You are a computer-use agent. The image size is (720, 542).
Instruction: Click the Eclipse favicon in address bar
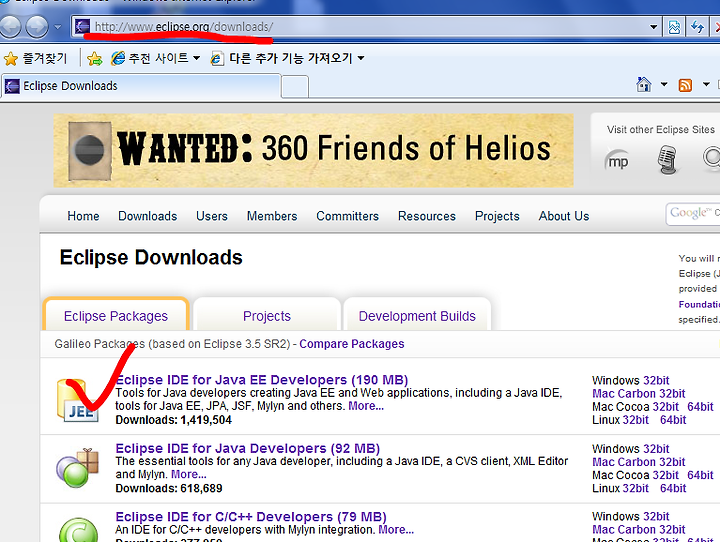[83, 27]
